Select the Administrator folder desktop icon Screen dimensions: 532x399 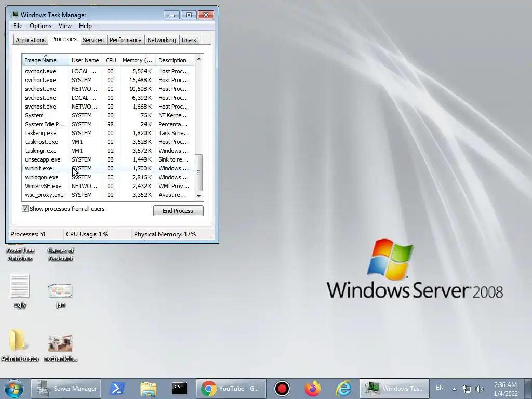click(20, 345)
